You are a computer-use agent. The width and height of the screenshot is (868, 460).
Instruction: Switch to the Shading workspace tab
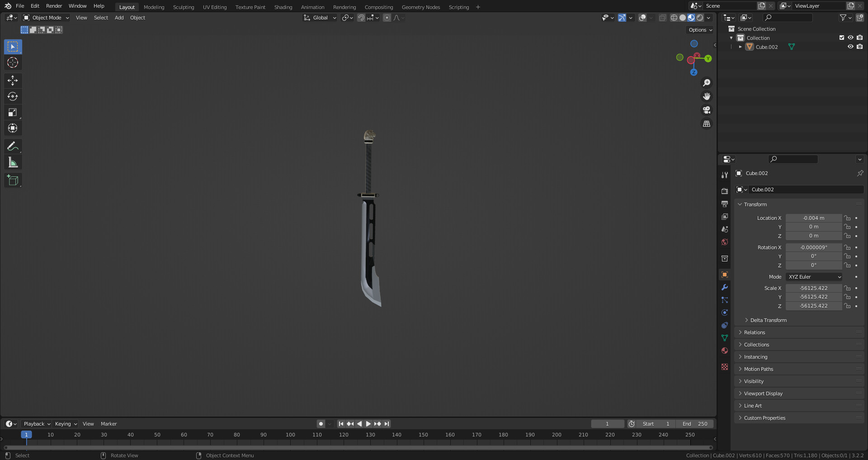click(x=283, y=7)
